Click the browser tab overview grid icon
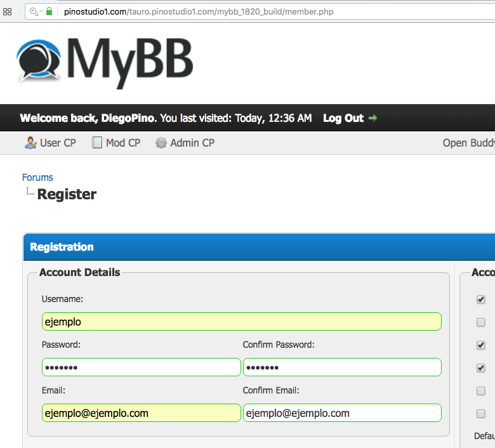495x448 pixels. (7, 12)
